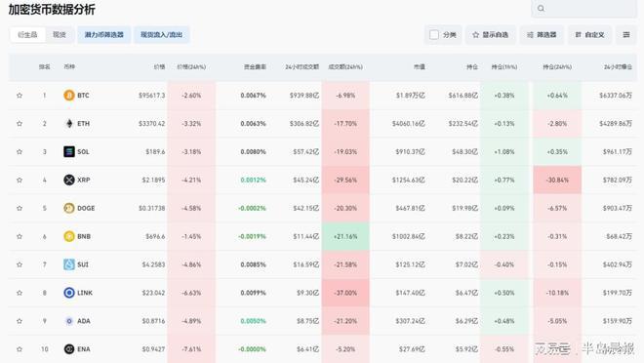Star ADA as favorite
Viewport: 644px width, 363px height.
[20, 321]
